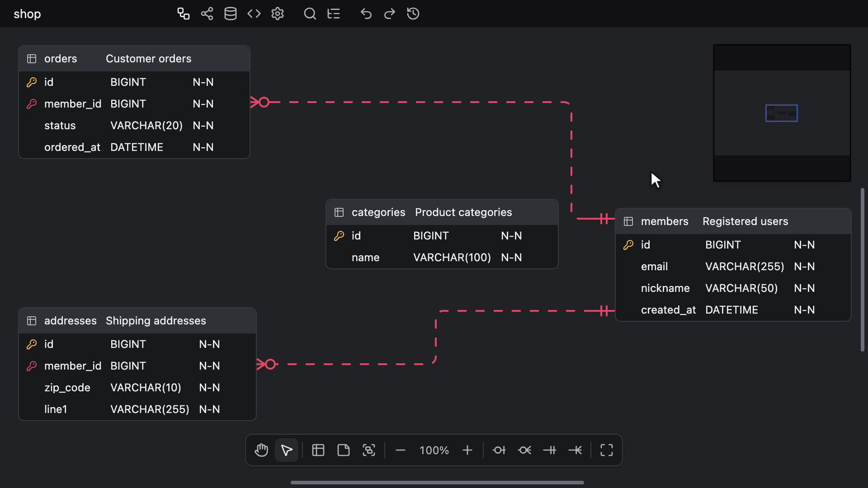Toggle the tree list view icon
The height and width of the screenshot is (488, 868).
334,14
